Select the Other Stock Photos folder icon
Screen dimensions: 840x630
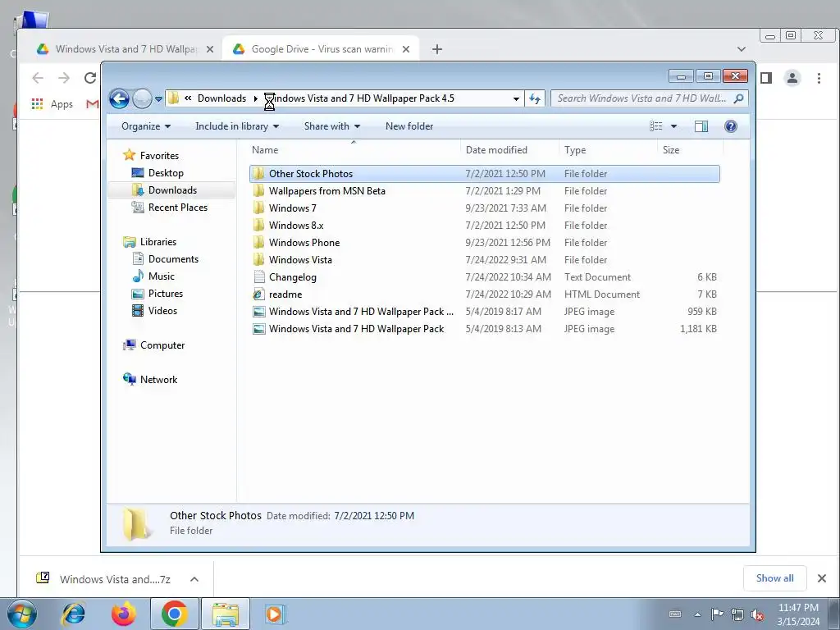[x=258, y=174]
